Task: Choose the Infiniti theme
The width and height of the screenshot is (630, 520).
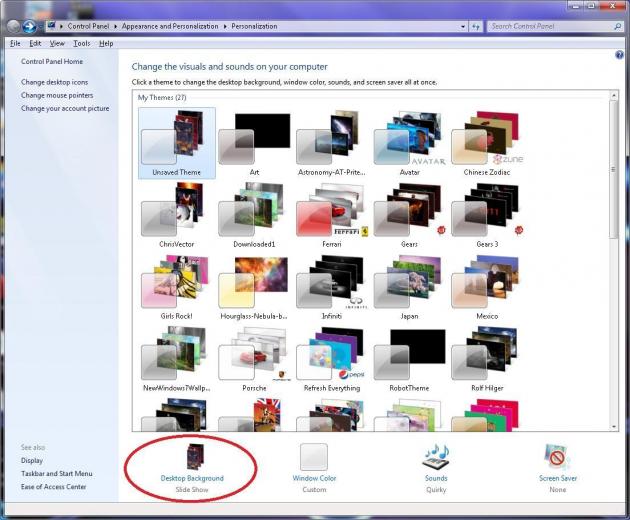Action: pyautogui.click(x=331, y=287)
